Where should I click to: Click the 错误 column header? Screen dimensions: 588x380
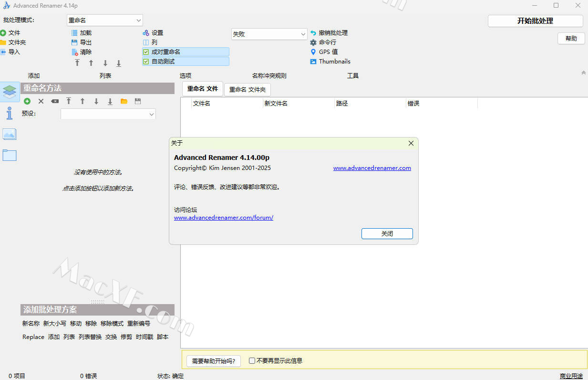point(442,104)
